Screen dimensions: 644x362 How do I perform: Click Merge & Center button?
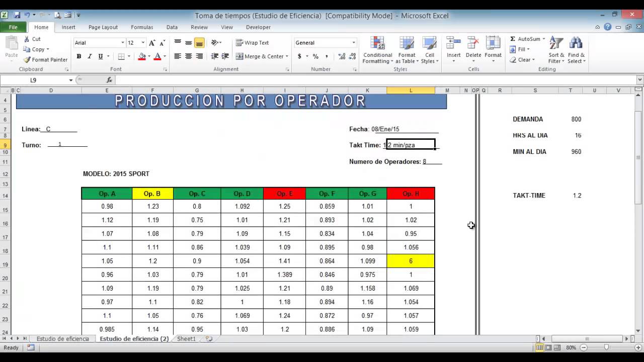(x=260, y=56)
